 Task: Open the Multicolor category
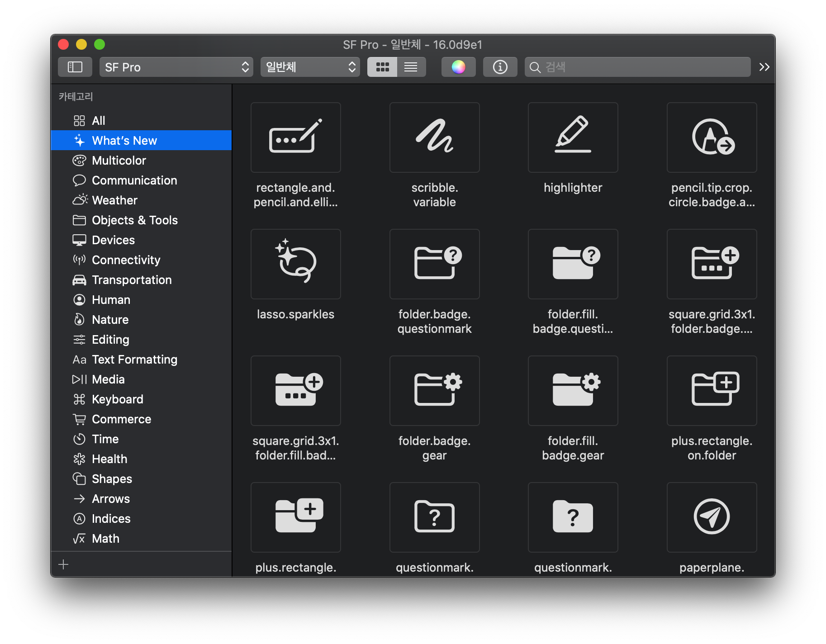(x=141, y=161)
